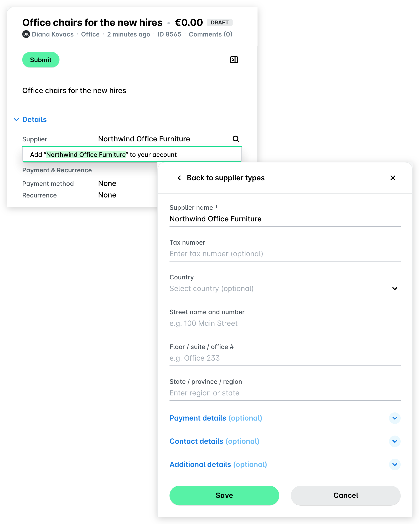This screenshot has height=524, width=420.
Task: Click Diana Kovacs name in header
Action: click(52, 34)
